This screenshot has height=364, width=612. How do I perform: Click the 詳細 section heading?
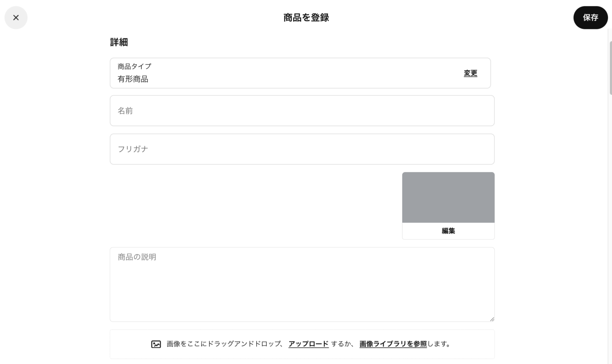[x=118, y=42]
